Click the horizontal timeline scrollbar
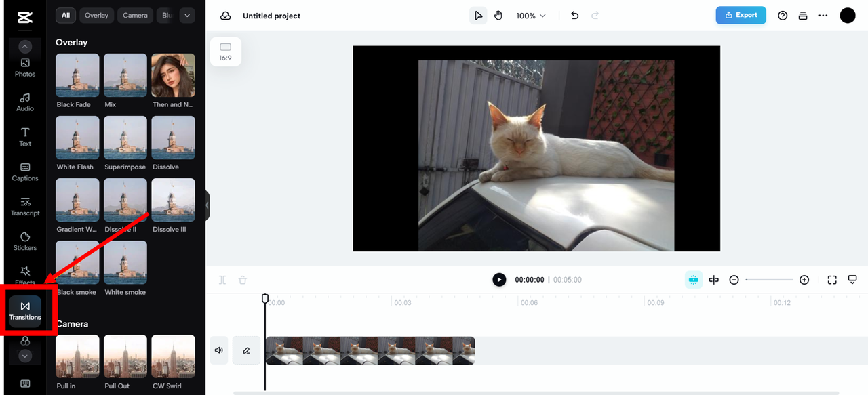The width and height of the screenshot is (868, 395). 536,393
